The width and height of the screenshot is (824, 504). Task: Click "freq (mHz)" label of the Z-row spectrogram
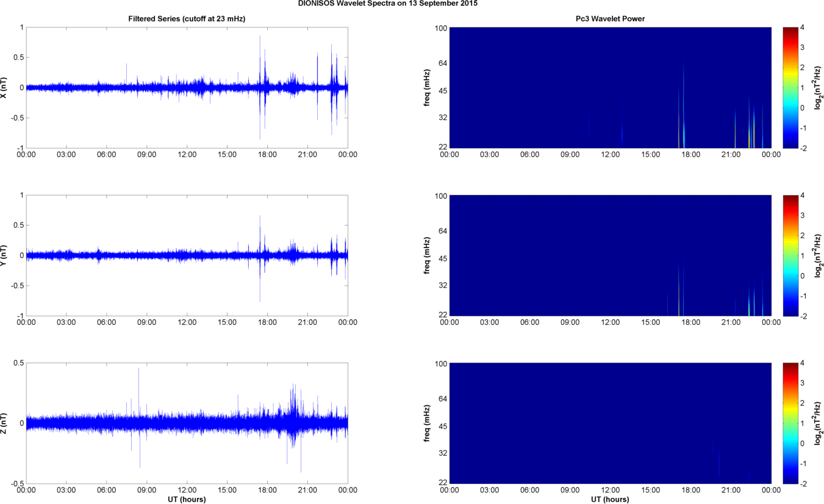coord(428,424)
